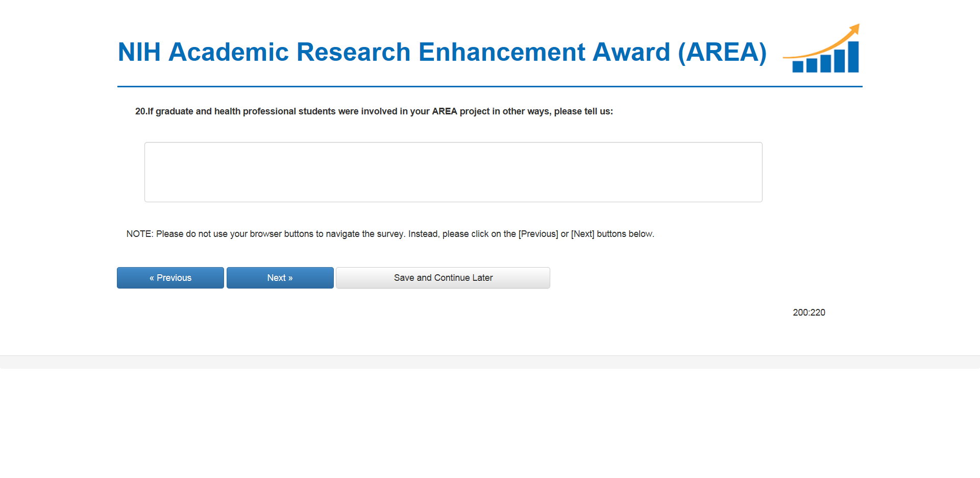Click the word NIH in the title
Screen dimensions: 980x478
click(139, 52)
